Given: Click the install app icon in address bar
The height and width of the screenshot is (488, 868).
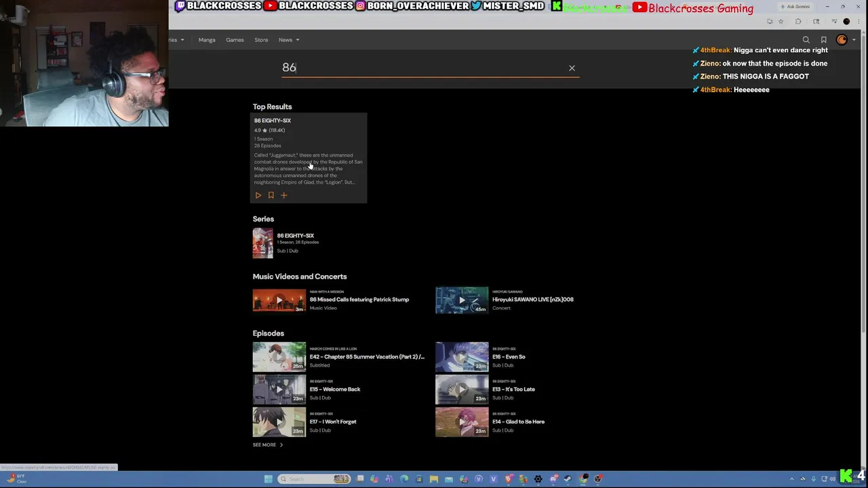Looking at the screenshot, I should pos(770,22).
